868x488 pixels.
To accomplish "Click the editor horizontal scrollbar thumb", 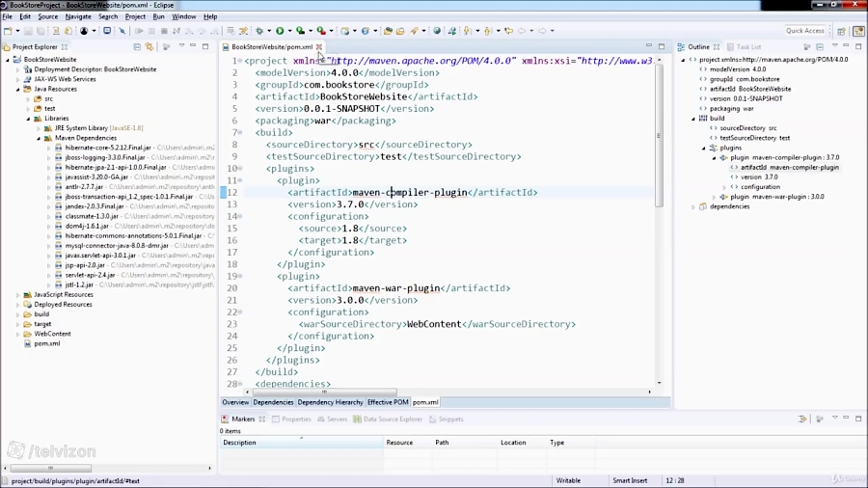I will pos(324,392).
